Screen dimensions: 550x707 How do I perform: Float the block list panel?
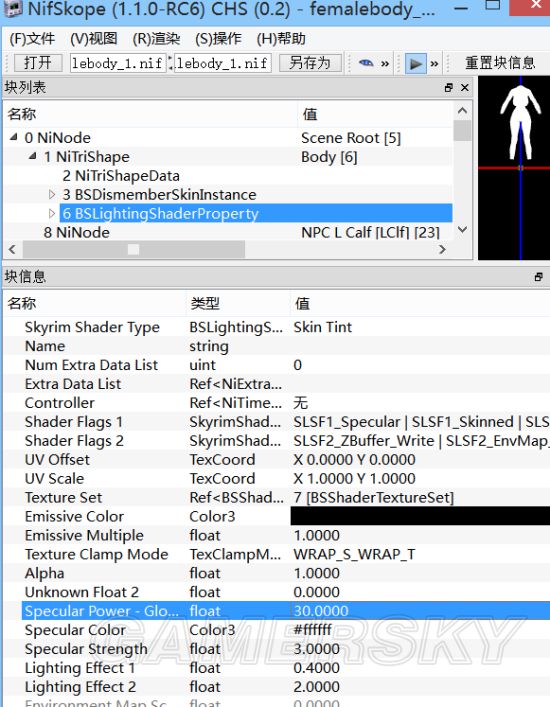pyautogui.click(x=449, y=88)
